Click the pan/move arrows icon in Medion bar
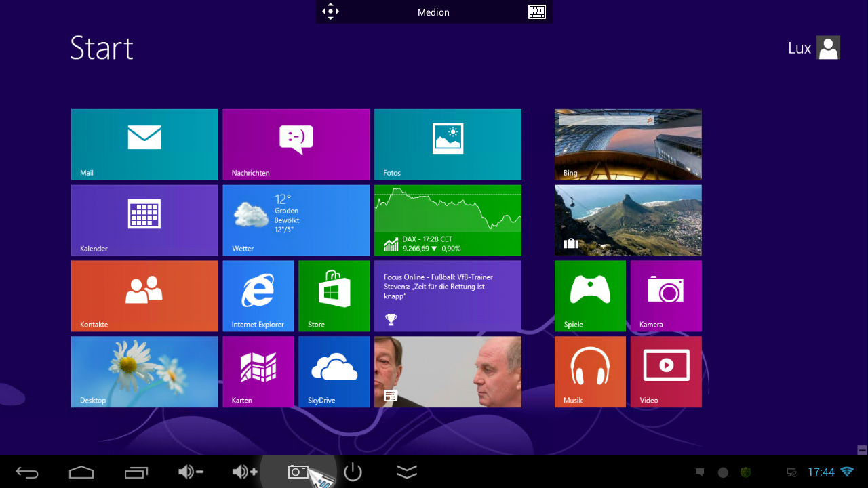The height and width of the screenshot is (488, 868). (330, 12)
